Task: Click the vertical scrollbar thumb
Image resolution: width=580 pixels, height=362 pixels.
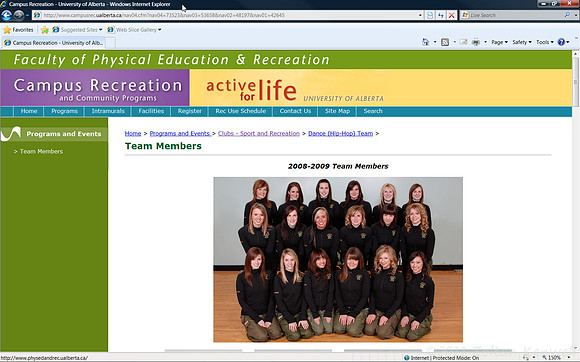Action: 576,82
